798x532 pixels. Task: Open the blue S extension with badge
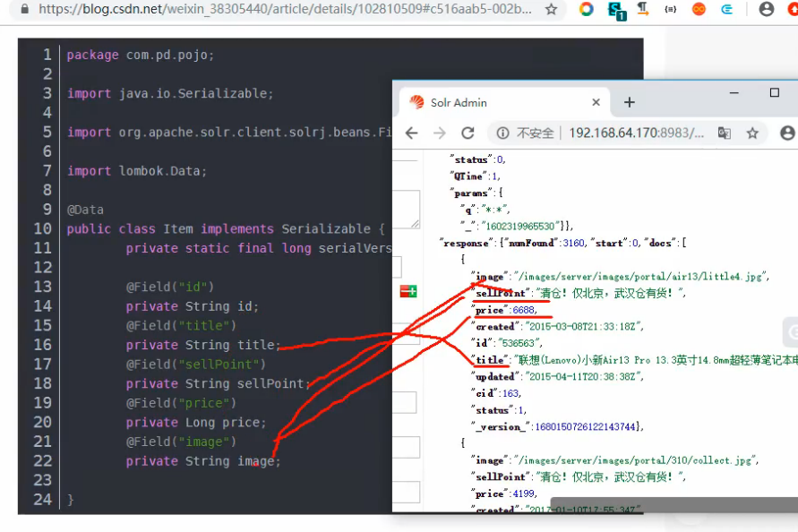click(617, 10)
